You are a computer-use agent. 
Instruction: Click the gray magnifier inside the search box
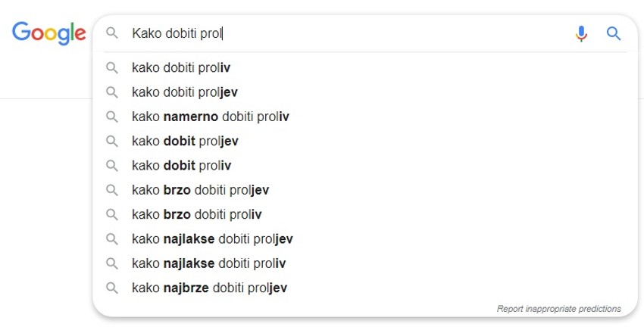(112, 33)
